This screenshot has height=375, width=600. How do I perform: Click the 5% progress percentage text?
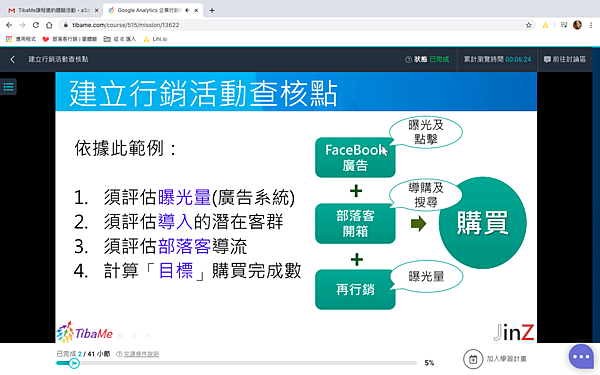coord(429,363)
